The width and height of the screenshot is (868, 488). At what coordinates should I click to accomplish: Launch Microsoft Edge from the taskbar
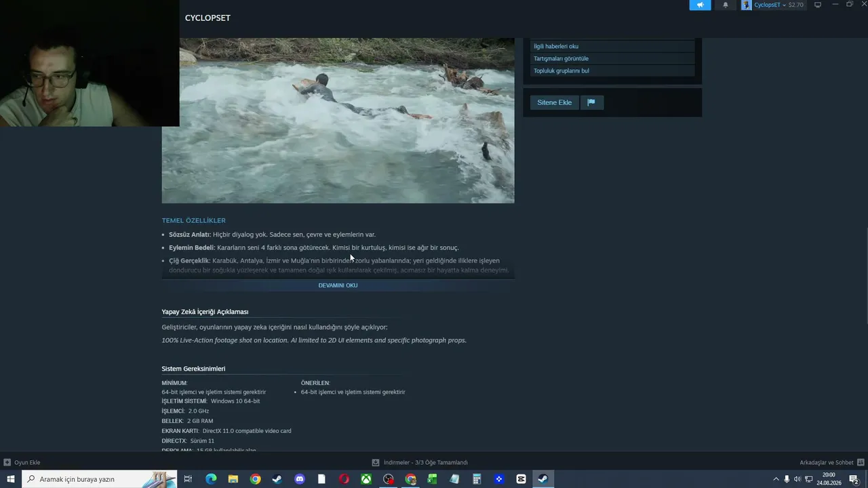tap(211, 479)
